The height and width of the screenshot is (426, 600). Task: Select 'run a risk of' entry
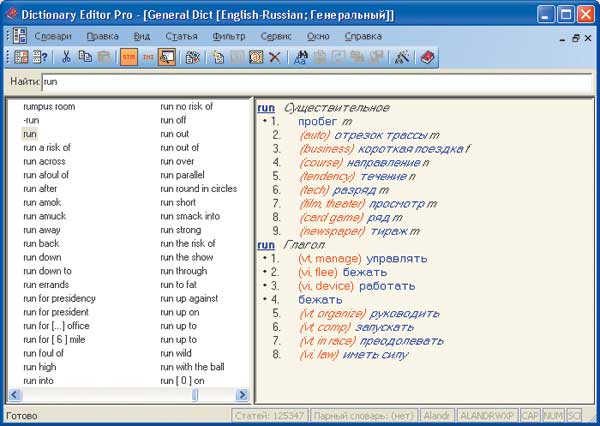(47, 148)
